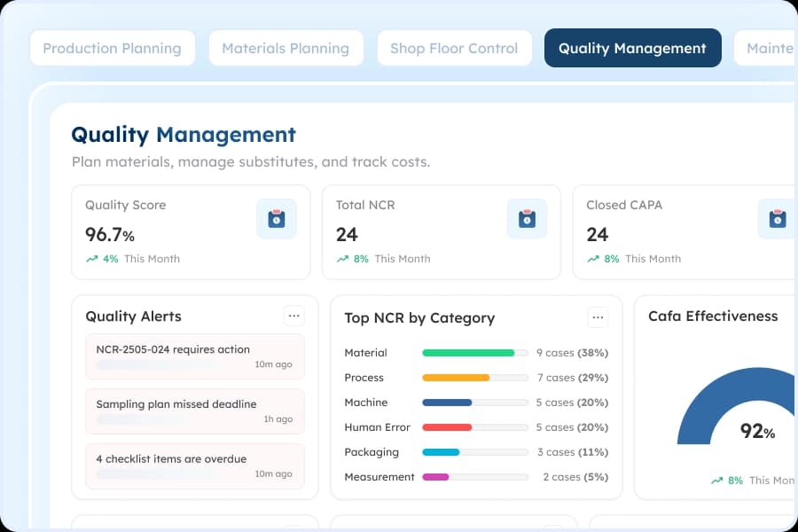The width and height of the screenshot is (798, 532).
Task: Click the Quality Score card label
Action: [x=126, y=205]
